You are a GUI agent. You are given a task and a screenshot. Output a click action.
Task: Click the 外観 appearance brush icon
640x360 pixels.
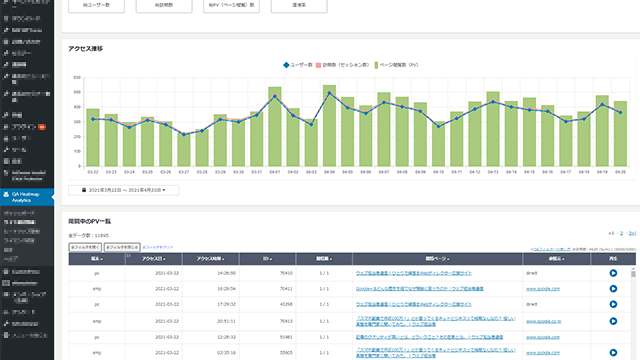6,115
